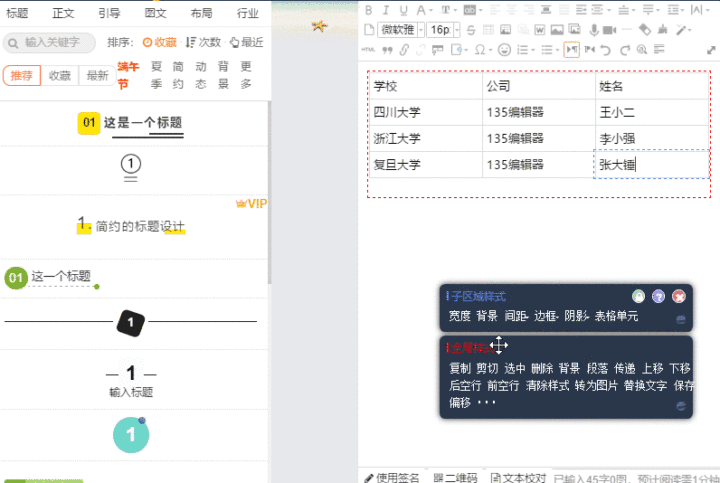Insert an emoji smiley
This screenshot has height=483, width=720.
tap(504, 50)
